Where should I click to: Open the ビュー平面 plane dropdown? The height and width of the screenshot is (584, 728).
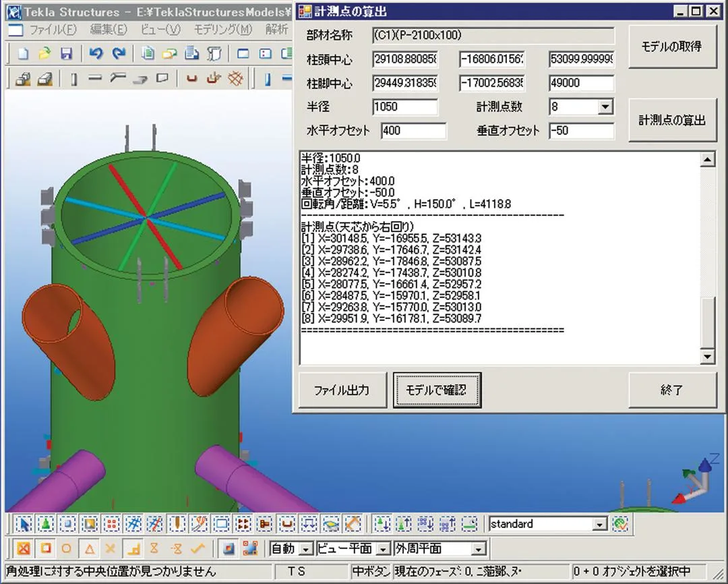click(383, 549)
